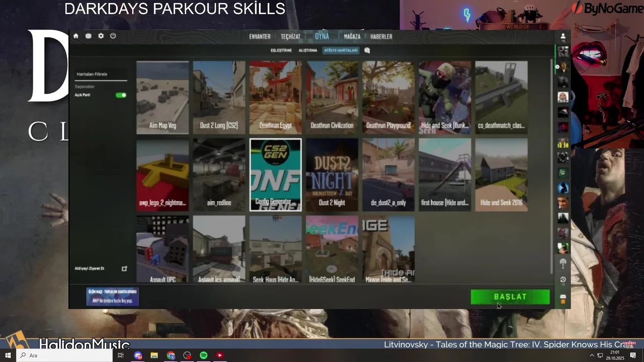The height and width of the screenshot is (362, 644).
Task: Open Task View on the taskbar
Action: coord(120,355)
